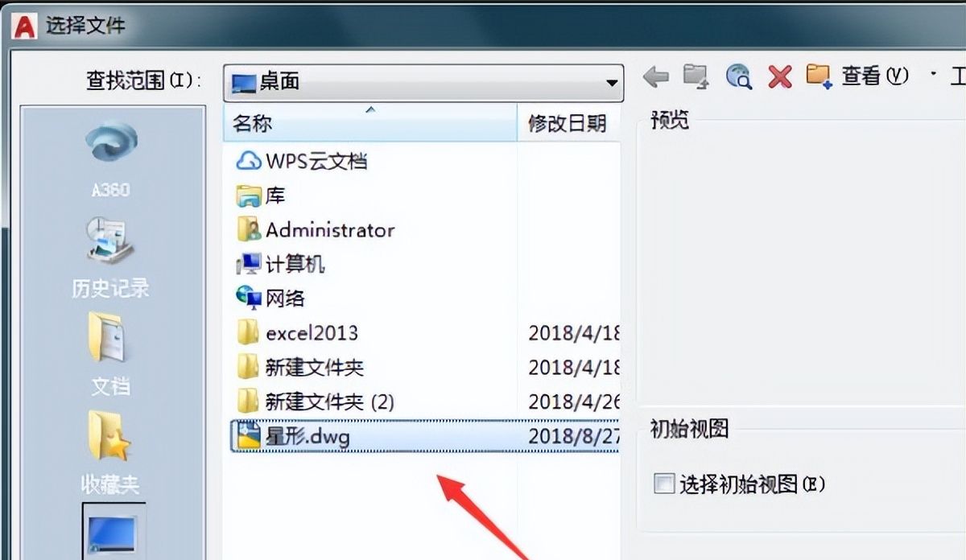Open the 历史记录 history shortcut
This screenshot has height=560, width=966.
pyautogui.click(x=110, y=257)
